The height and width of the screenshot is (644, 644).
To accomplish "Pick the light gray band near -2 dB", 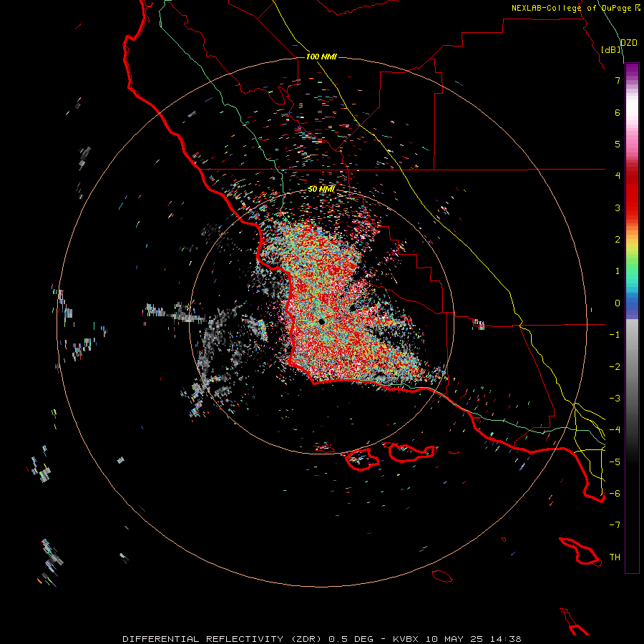I will pos(632,361).
